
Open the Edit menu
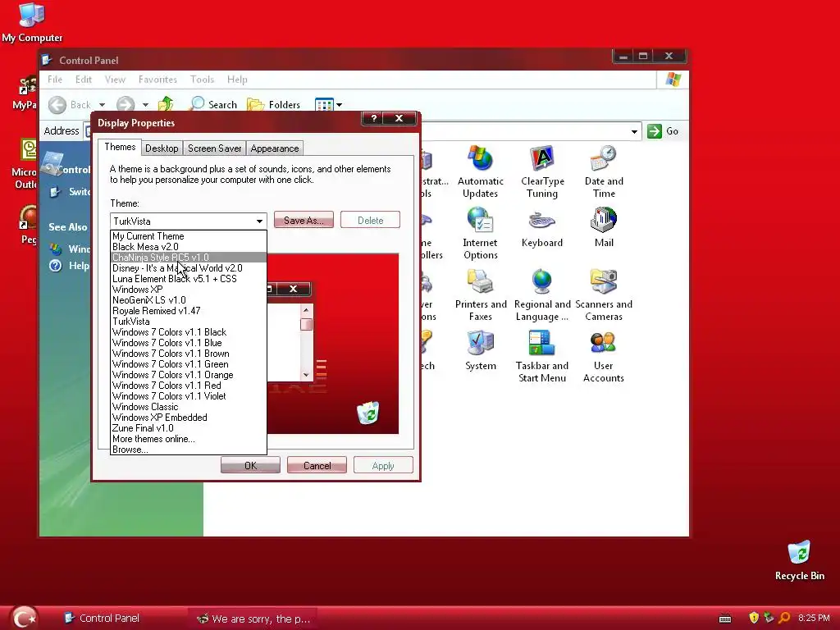pyautogui.click(x=83, y=80)
